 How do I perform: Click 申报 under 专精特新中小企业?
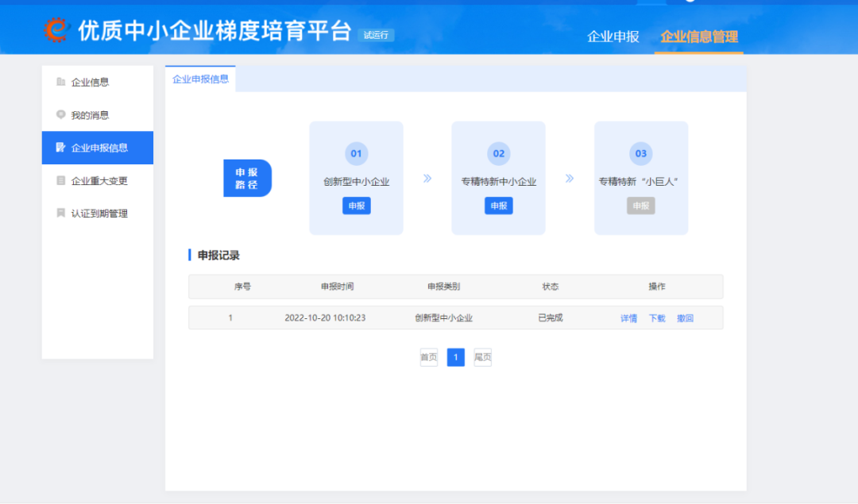(498, 206)
